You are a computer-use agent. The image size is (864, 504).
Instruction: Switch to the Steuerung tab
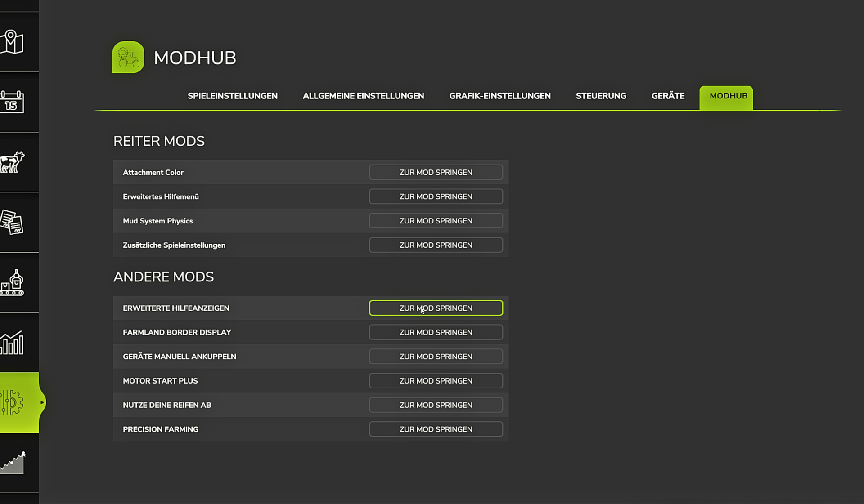(x=601, y=96)
